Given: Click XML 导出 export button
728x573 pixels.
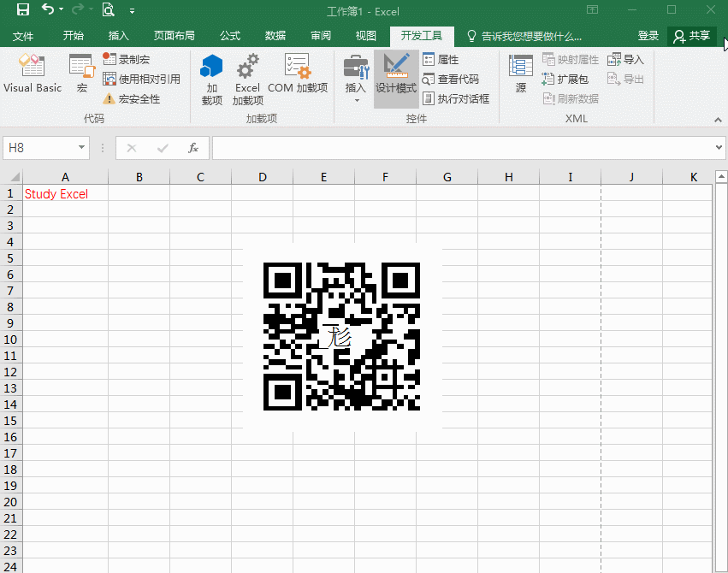Looking at the screenshot, I should click(625, 80).
